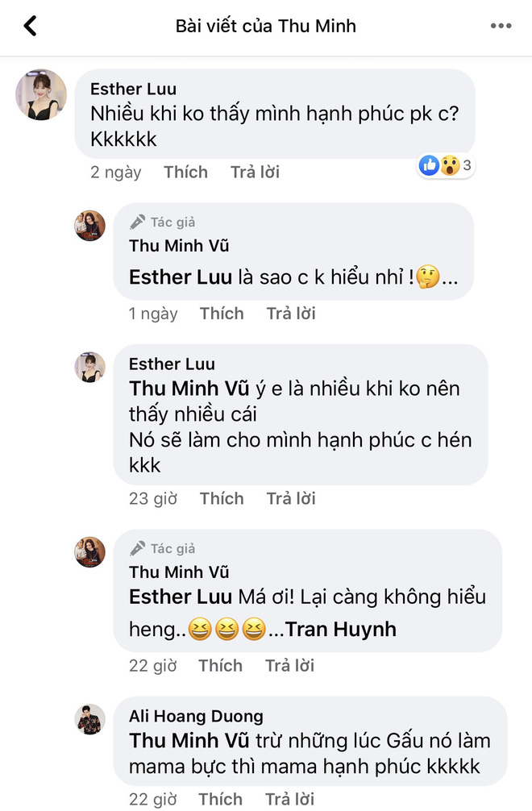Like Thu Minh Vũ's 1 ngày reply
This screenshot has height=811, width=532.
(x=222, y=314)
